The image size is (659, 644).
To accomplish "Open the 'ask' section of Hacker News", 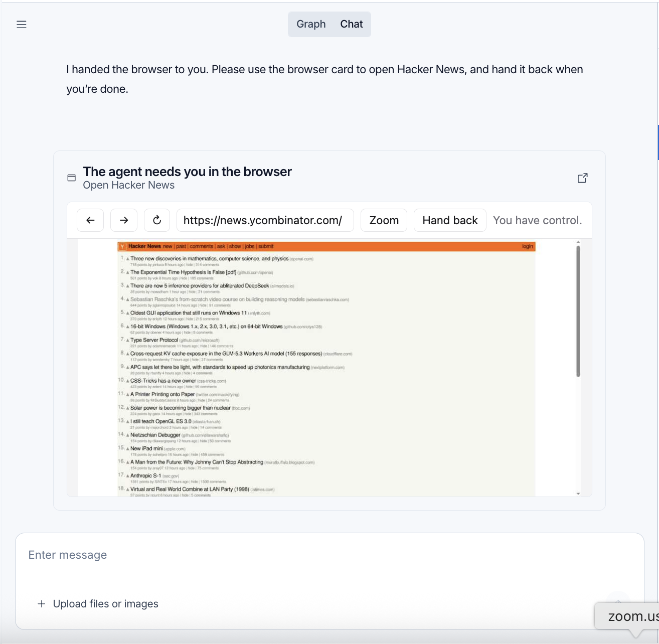I will pyautogui.click(x=221, y=246).
